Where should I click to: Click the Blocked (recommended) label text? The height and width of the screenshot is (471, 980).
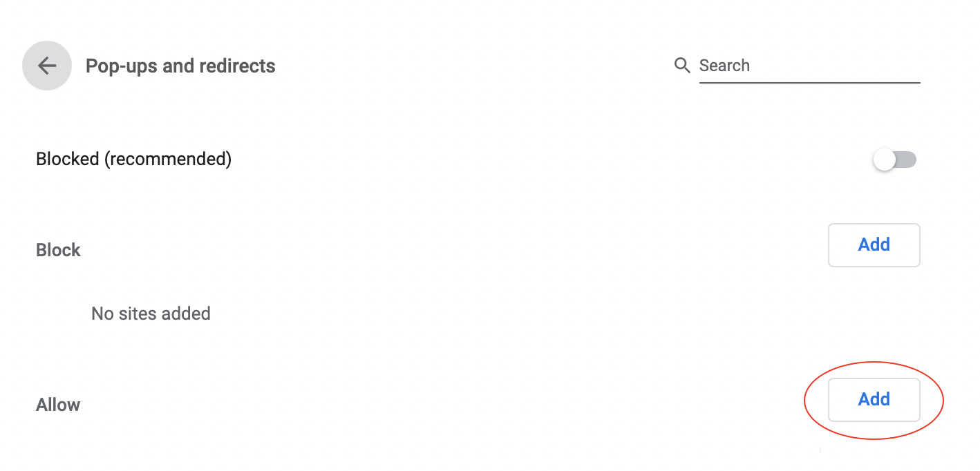pos(133,159)
